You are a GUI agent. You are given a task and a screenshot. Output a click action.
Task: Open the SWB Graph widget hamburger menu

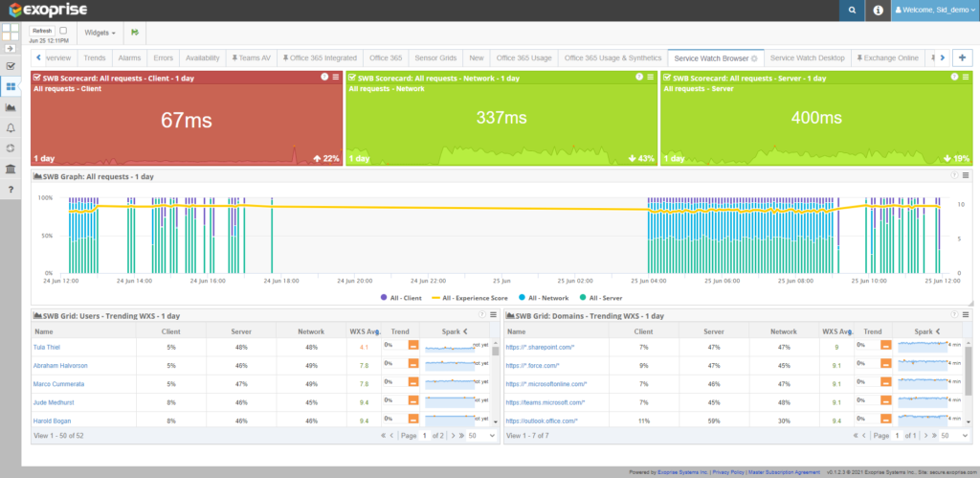(x=966, y=175)
